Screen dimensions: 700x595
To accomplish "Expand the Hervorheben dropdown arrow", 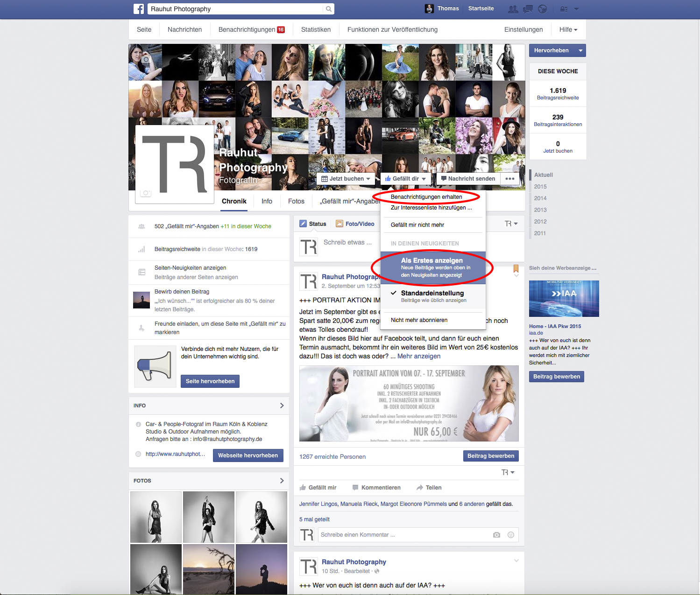I will click(580, 50).
